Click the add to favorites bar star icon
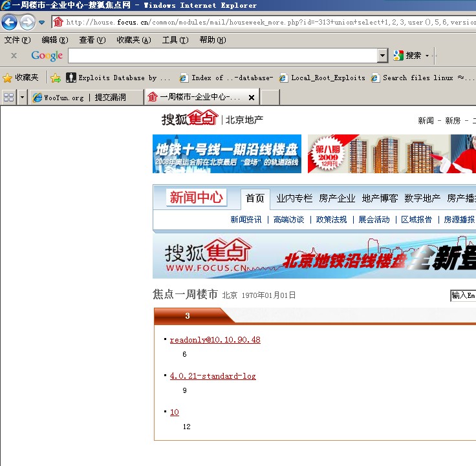The width and height of the screenshot is (476, 466). click(x=56, y=78)
